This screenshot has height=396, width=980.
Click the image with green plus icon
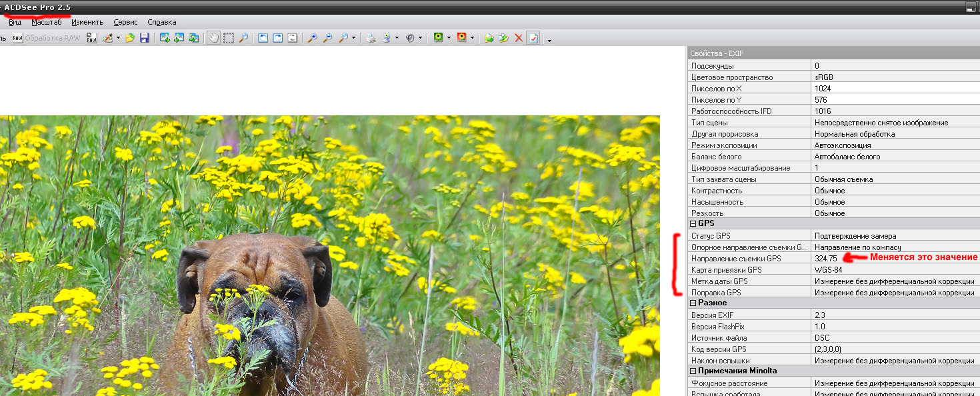click(x=165, y=38)
